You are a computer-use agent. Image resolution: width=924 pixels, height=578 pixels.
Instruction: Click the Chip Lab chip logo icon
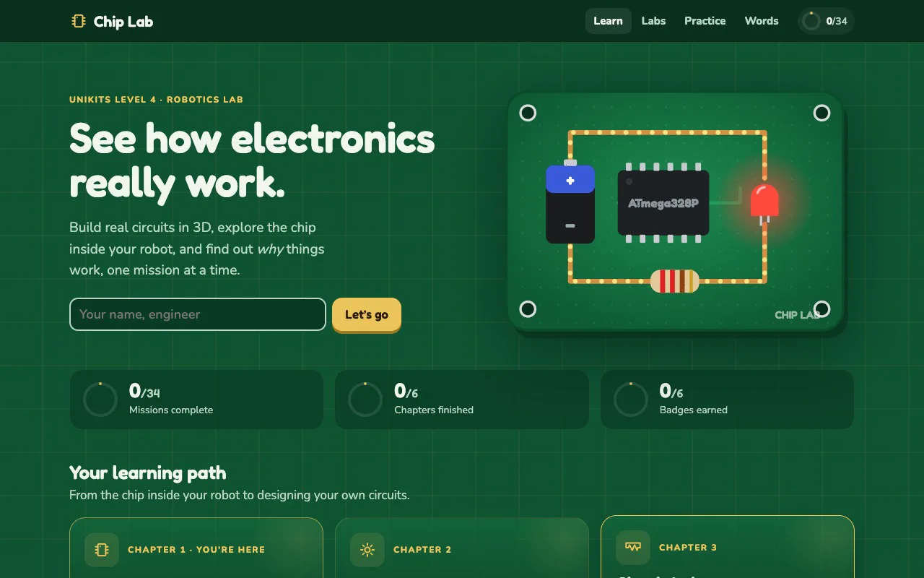pos(79,21)
